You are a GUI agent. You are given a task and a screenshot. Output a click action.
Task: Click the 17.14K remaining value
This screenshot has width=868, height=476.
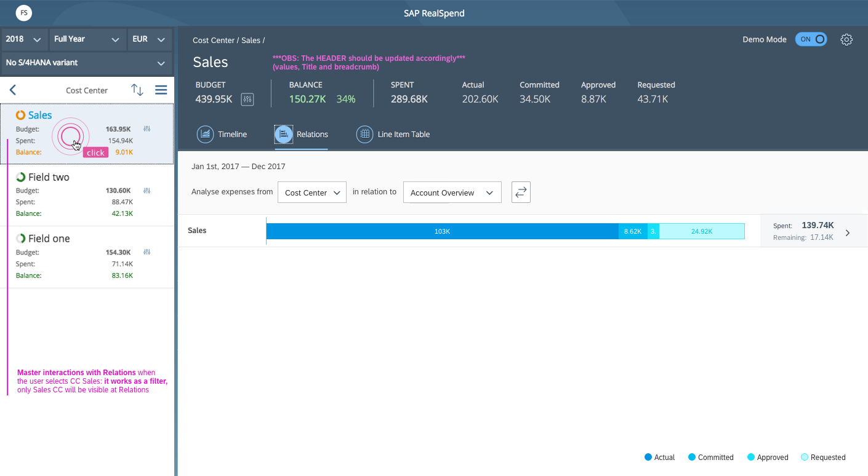pyautogui.click(x=822, y=237)
